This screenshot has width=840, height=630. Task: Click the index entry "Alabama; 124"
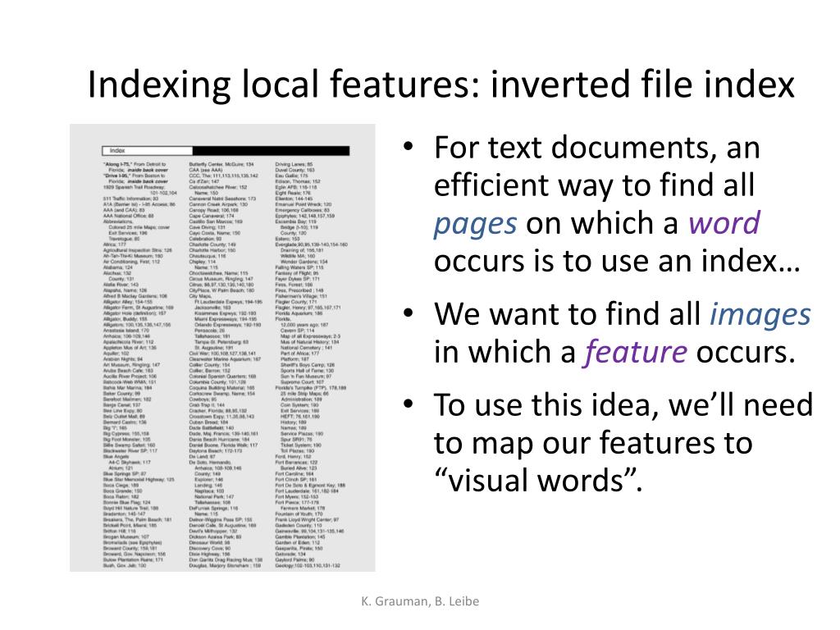pyautogui.click(x=118, y=267)
